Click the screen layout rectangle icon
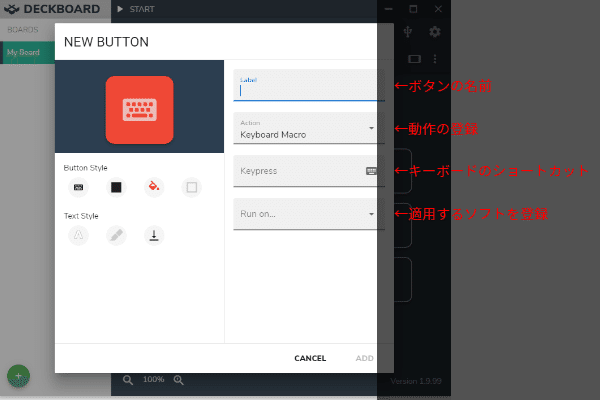 [x=414, y=59]
